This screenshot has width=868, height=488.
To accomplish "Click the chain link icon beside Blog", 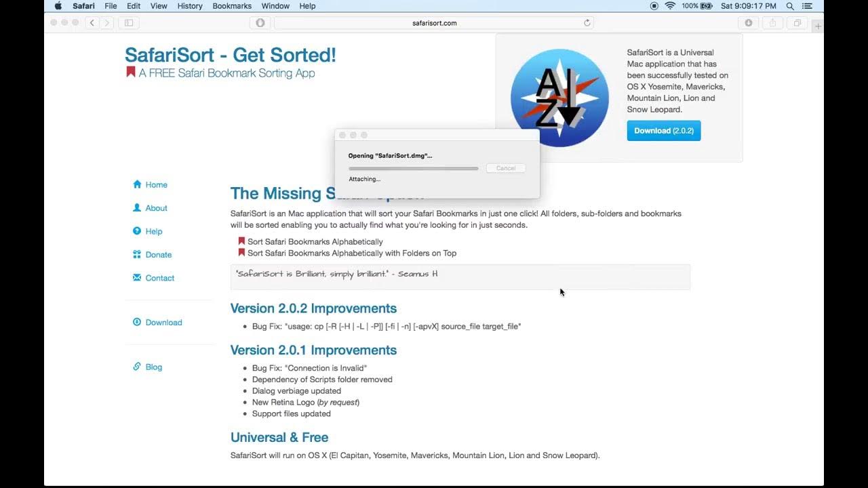I will point(137,366).
